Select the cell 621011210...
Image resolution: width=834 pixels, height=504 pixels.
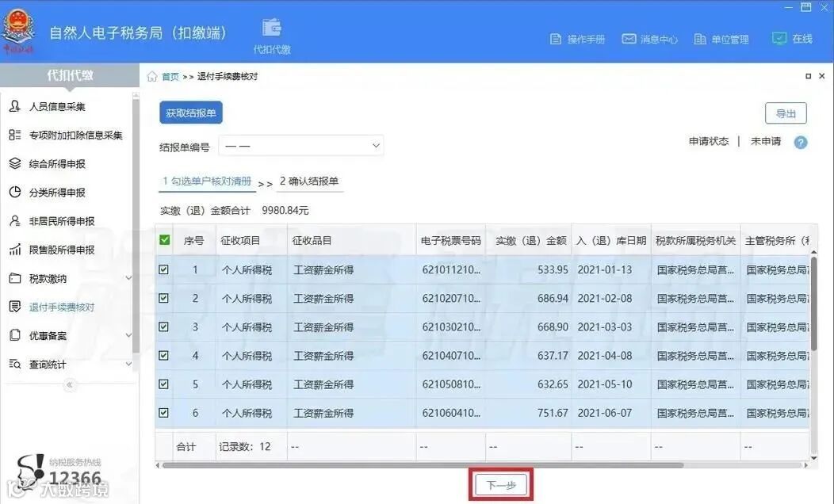[451, 269]
